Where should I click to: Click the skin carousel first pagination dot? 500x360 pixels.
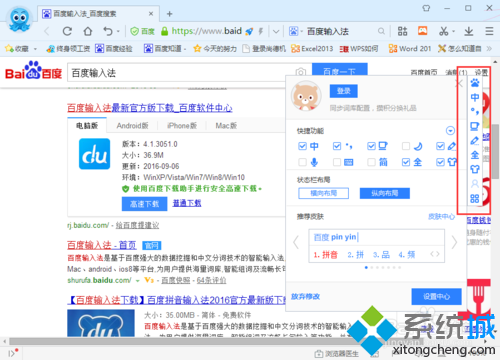pyautogui.click(x=366, y=267)
